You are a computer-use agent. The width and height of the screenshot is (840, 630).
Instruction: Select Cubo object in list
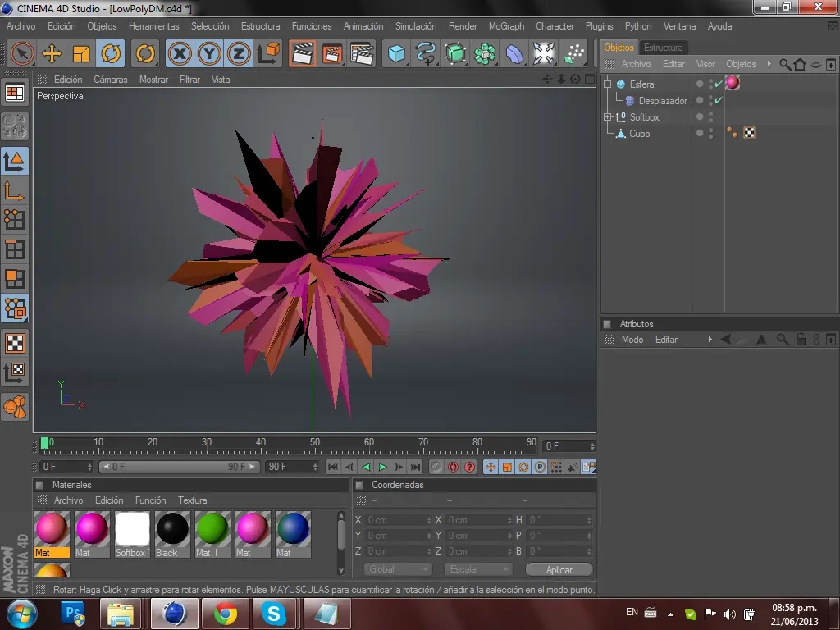point(639,134)
